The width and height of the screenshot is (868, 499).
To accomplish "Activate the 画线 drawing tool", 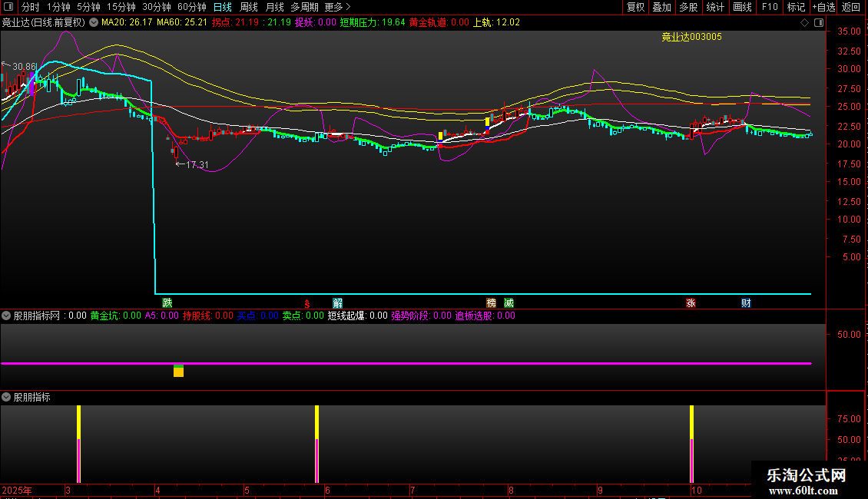I will 742,7.
